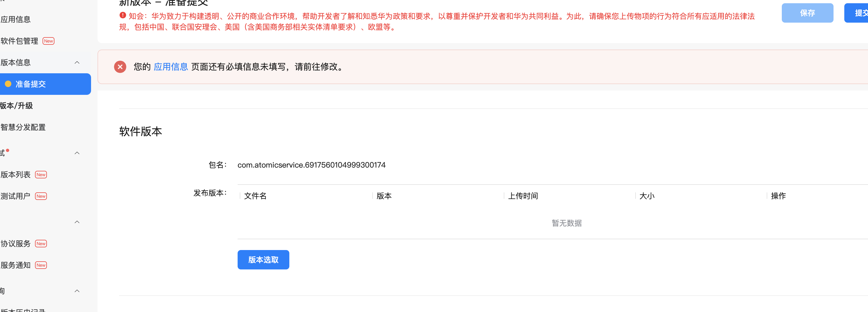The width and height of the screenshot is (868, 312).
Task: Collapse the section above 版本列表
Action: [77, 153]
